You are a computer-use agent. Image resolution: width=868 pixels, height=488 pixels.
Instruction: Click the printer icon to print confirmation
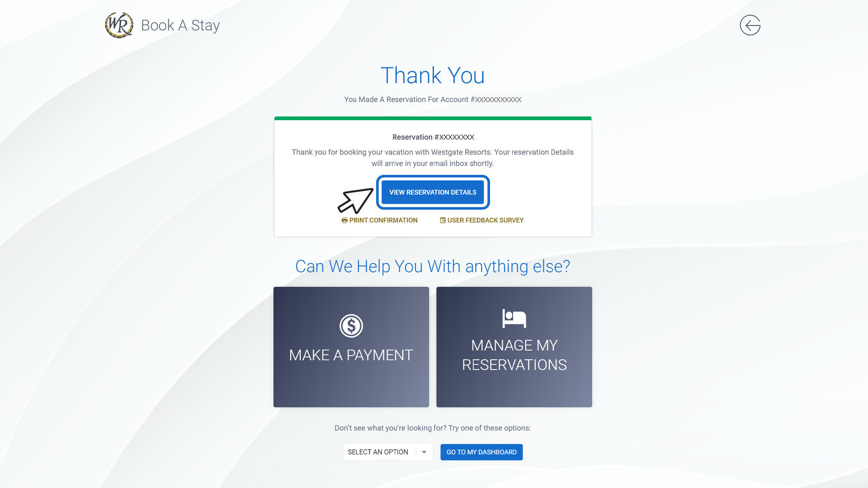pos(344,220)
